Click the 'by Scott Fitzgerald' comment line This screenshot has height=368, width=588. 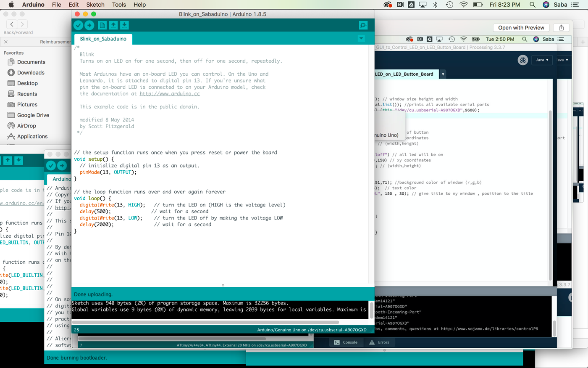pyautogui.click(x=107, y=126)
